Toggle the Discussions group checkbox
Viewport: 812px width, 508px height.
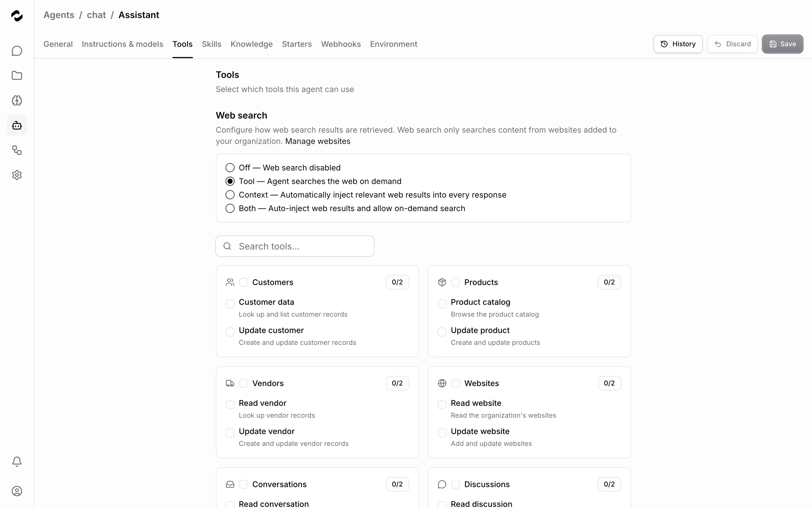tap(455, 485)
